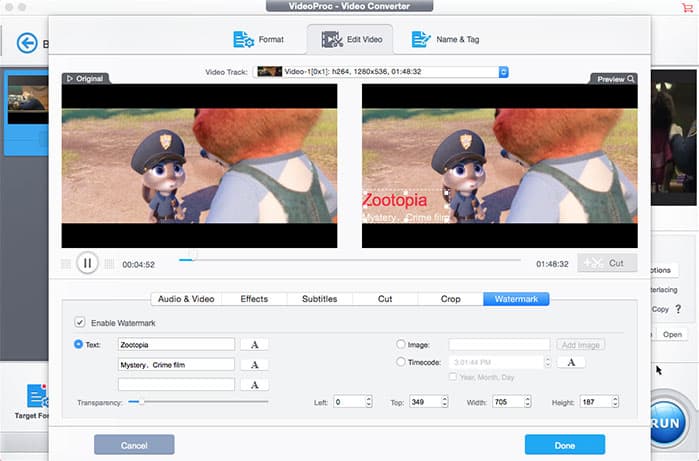The height and width of the screenshot is (461, 699).
Task: Step back one frame icon
Action: click(66, 264)
